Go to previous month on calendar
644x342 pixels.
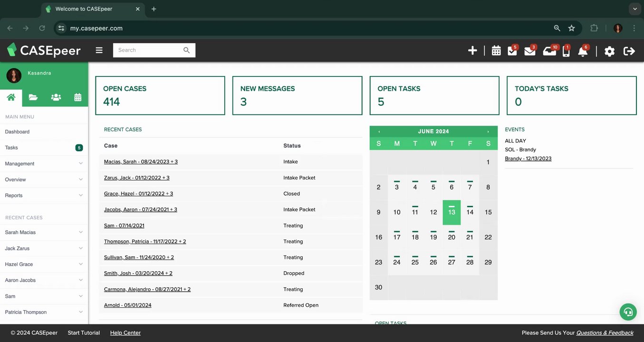click(x=379, y=132)
